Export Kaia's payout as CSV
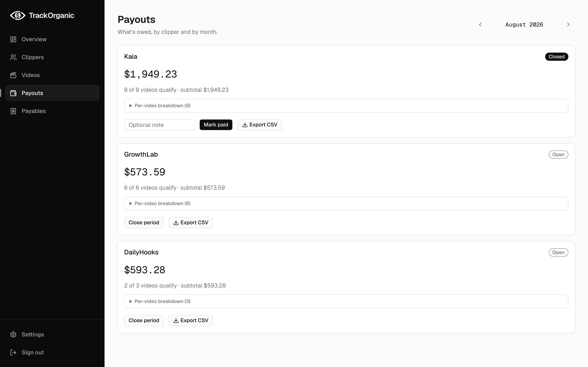This screenshot has height=367, width=588. [259, 125]
